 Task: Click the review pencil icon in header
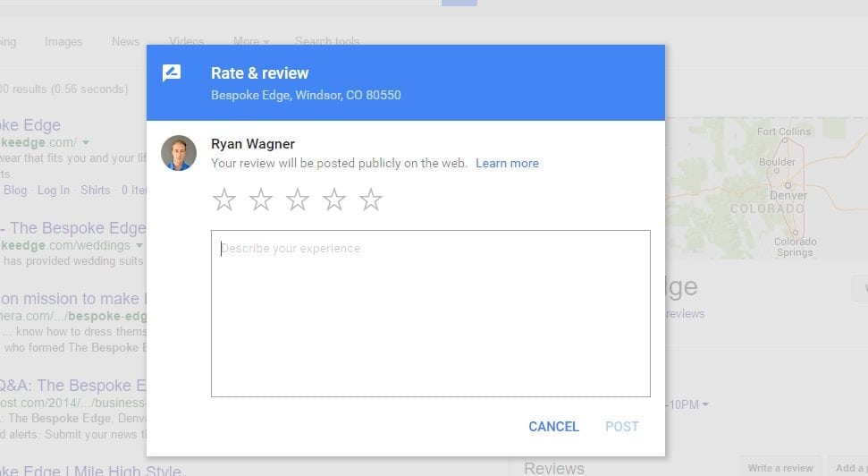pyautogui.click(x=172, y=73)
